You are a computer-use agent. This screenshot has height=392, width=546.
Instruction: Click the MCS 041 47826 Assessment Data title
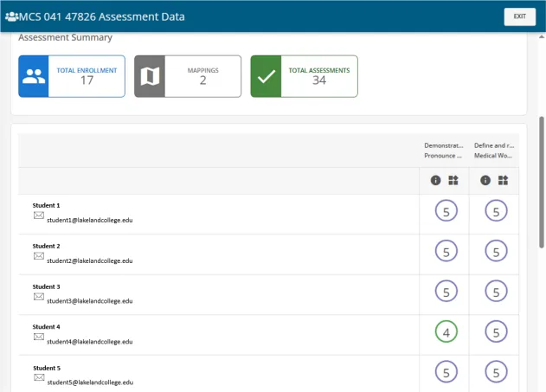[102, 16]
